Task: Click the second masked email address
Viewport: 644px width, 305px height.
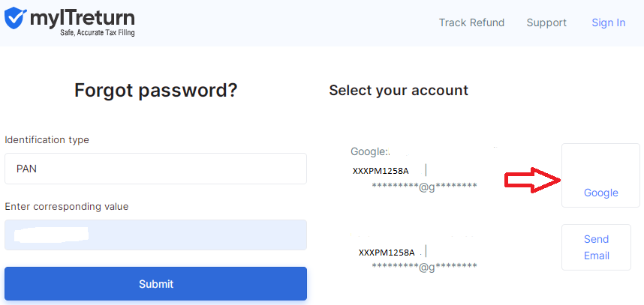Action: pyautogui.click(x=424, y=267)
